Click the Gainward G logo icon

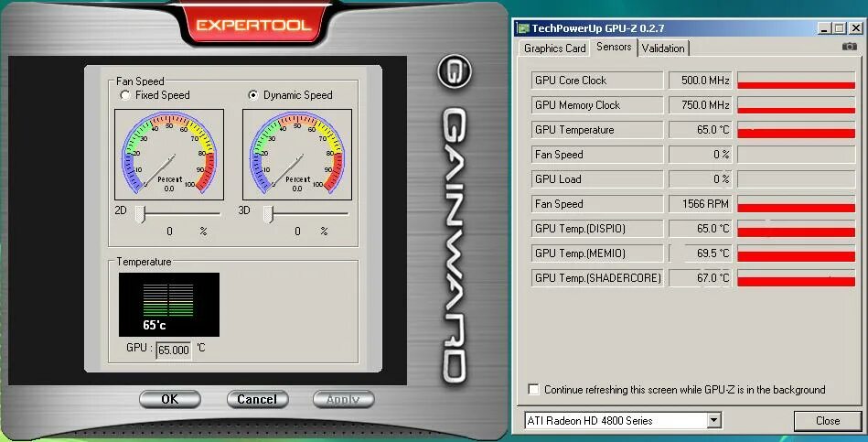point(455,70)
